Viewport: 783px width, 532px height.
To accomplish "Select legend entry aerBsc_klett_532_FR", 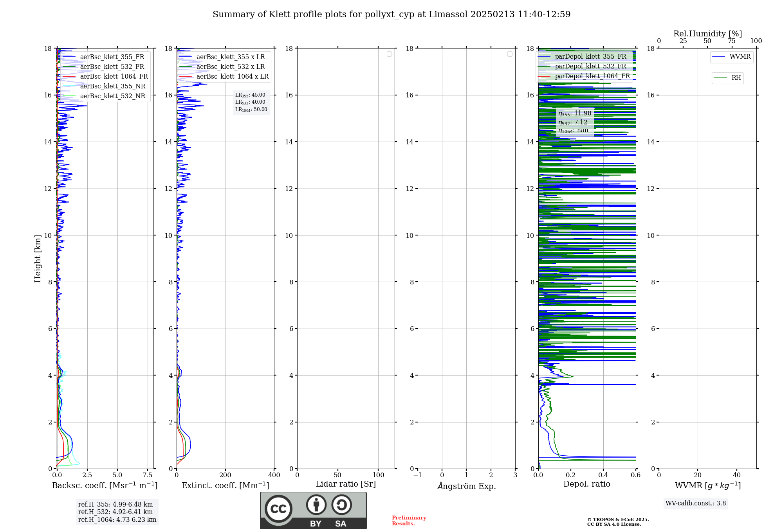I will point(104,66).
